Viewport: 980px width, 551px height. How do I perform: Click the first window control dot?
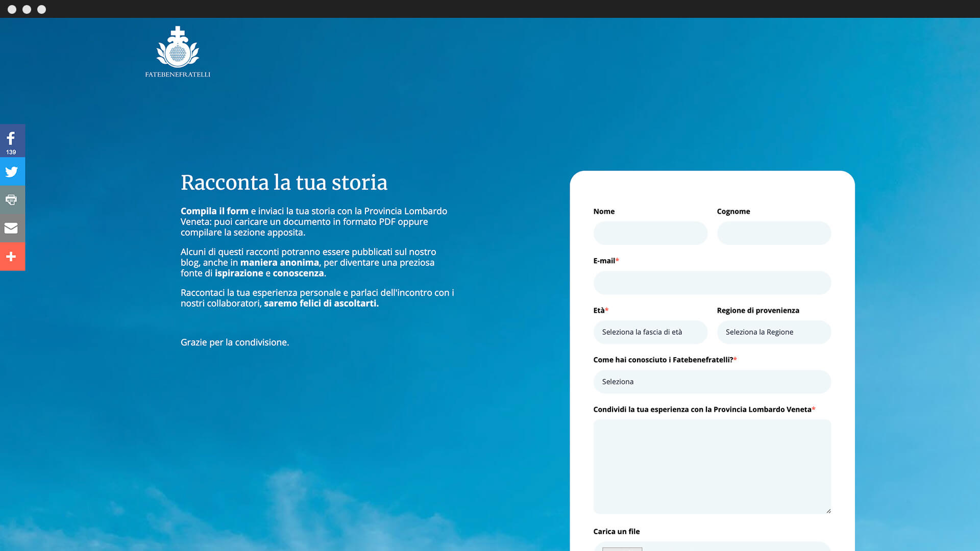(12, 9)
